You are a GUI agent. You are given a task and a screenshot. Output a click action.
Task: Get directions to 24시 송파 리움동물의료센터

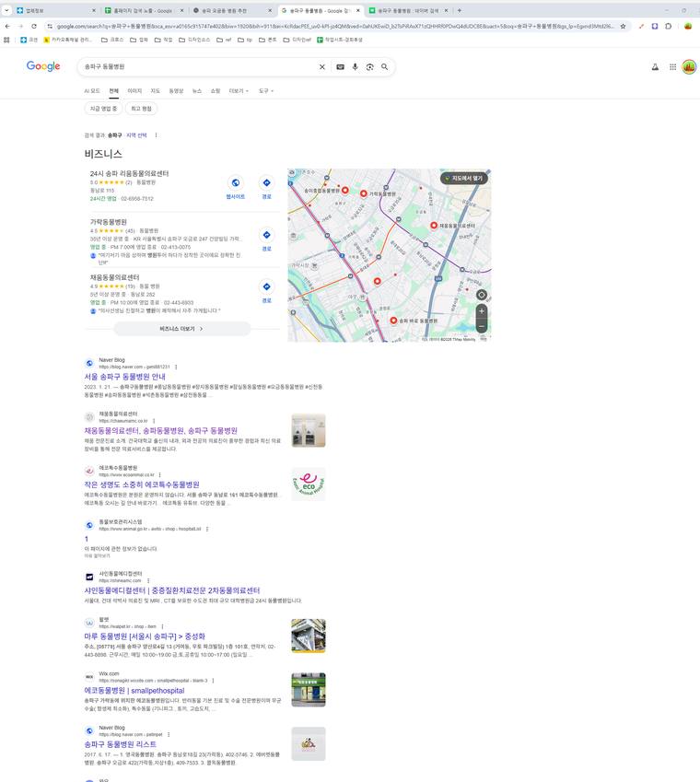point(267,188)
